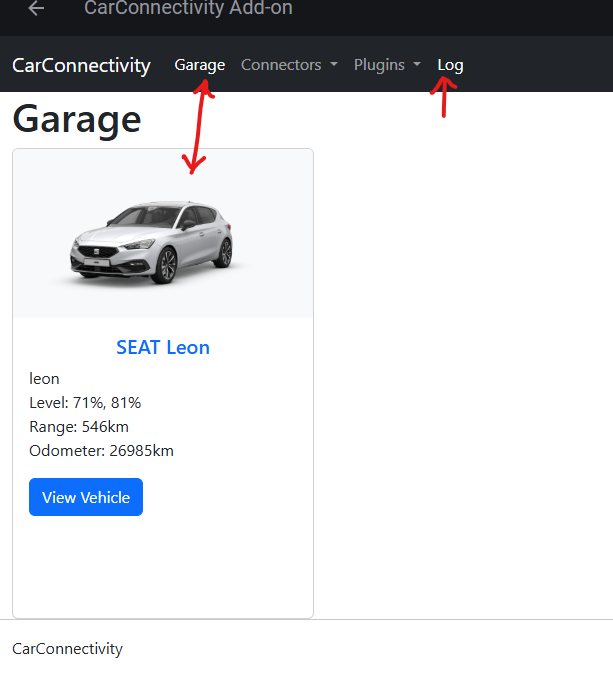The width and height of the screenshot is (613, 680).
Task: Click the Odometer 26985km reading
Action: click(101, 451)
